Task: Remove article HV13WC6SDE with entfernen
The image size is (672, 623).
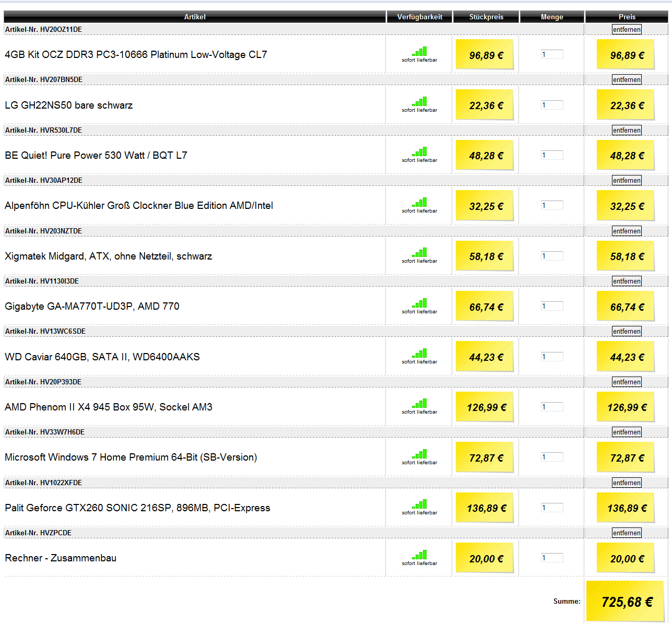Action: tap(627, 331)
